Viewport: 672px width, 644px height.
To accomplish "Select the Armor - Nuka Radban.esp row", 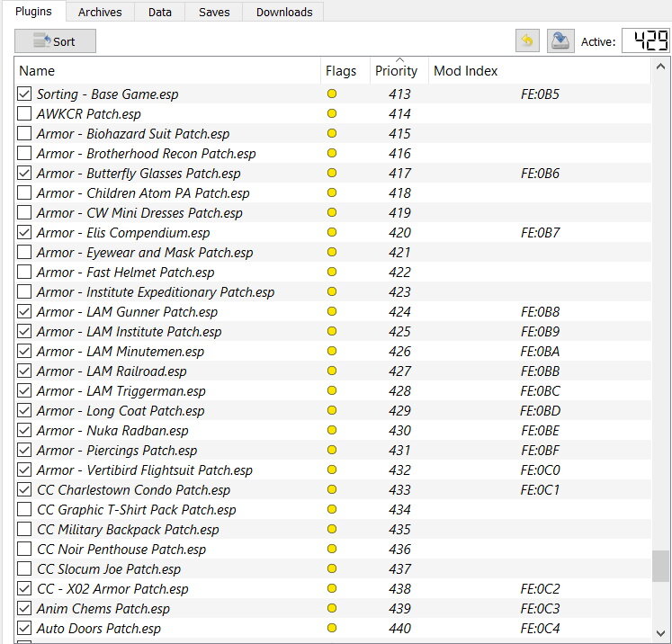I will pos(333,430).
